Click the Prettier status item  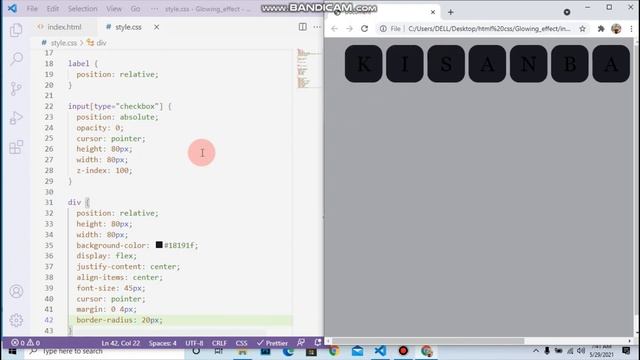[272, 343]
